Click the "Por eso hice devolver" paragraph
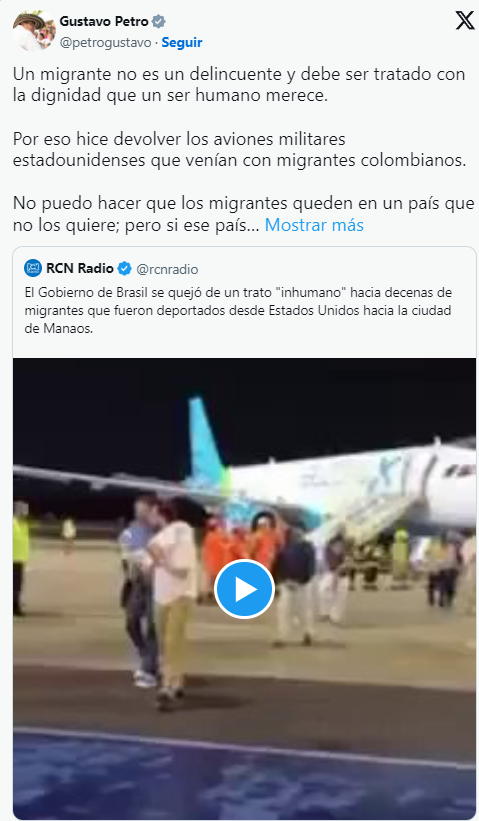The height and width of the screenshot is (821, 479). (x=239, y=149)
